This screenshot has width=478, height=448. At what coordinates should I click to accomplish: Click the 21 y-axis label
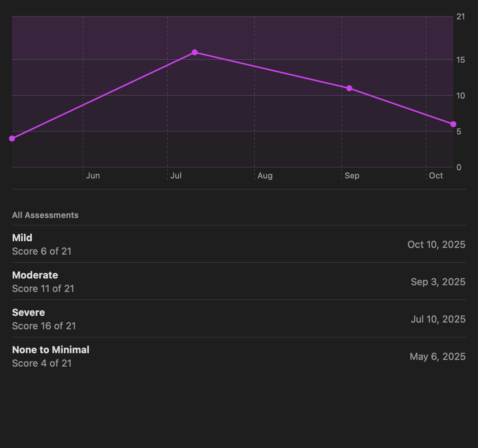tap(461, 16)
